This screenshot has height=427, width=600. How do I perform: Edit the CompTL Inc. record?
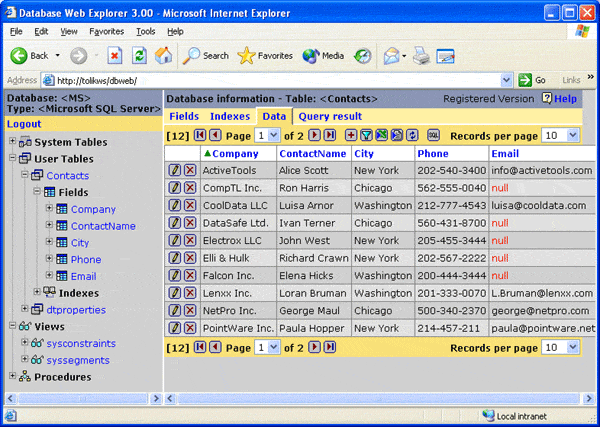click(x=174, y=187)
